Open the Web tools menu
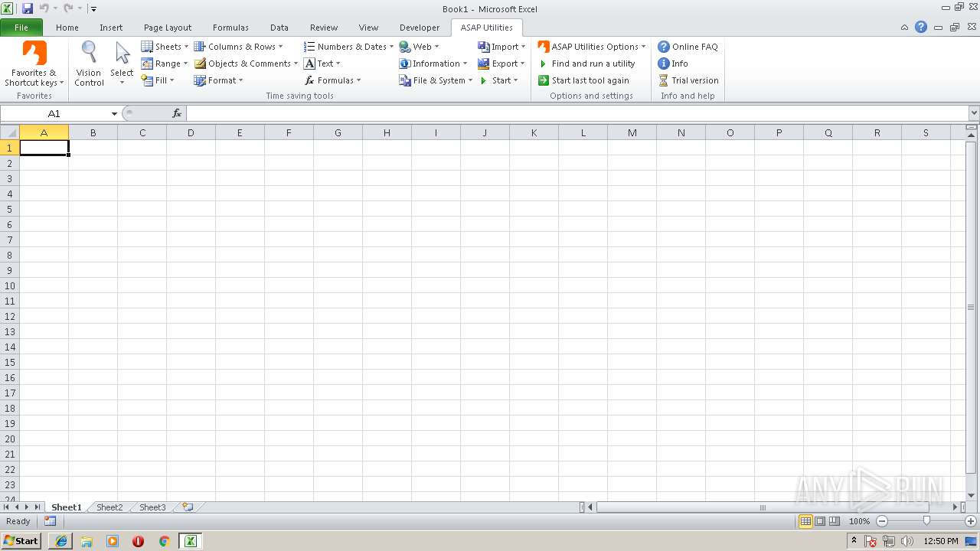This screenshot has height=551, width=980. coord(419,47)
